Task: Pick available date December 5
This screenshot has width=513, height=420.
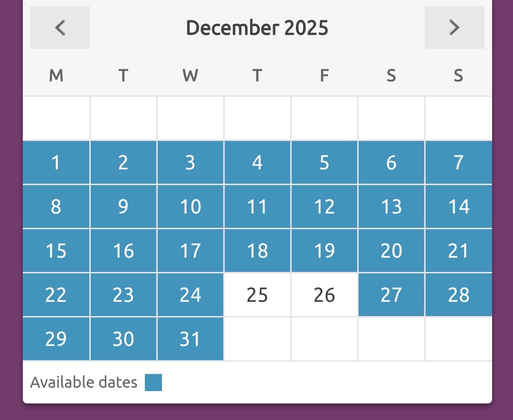Action: click(324, 162)
